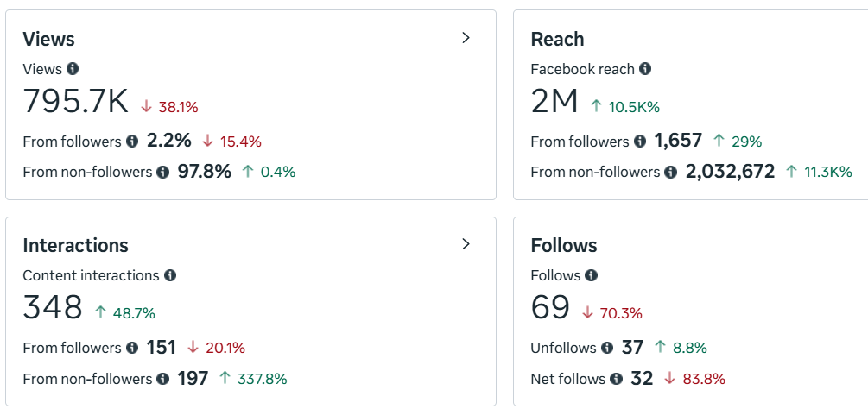868x409 pixels.
Task: Click info icon beside Reach From followers
Action: pos(640,142)
